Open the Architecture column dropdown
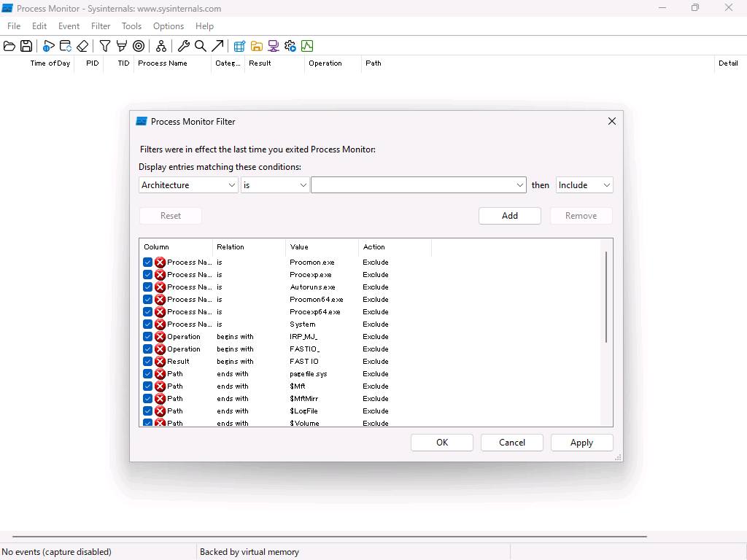This screenshot has width=747, height=560. (x=232, y=184)
